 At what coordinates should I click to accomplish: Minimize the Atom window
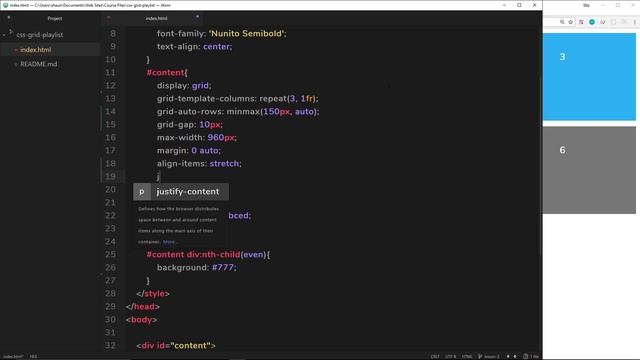[504, 5]
